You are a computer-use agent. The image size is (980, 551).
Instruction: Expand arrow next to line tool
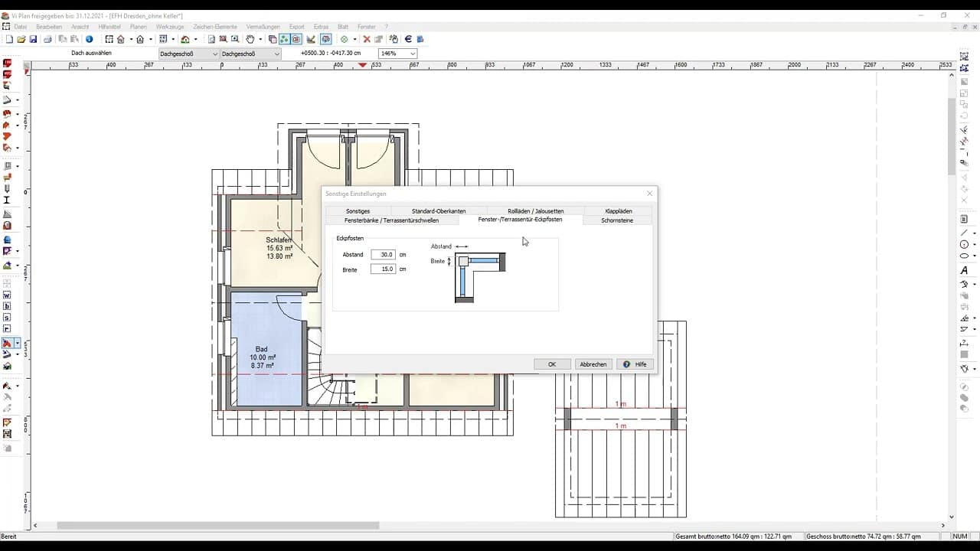pos(974,233)
